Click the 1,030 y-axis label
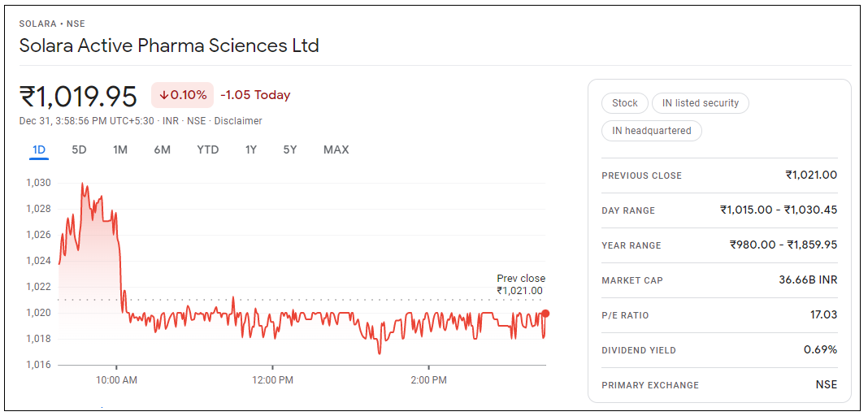Viewport: 868px width, 416px height. [x=38, y=183]
